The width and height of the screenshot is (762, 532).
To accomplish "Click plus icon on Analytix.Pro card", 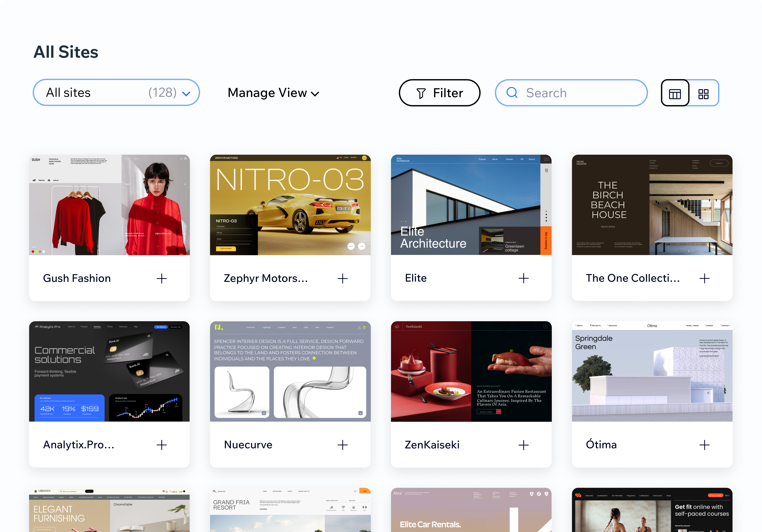I will point(162,445).
